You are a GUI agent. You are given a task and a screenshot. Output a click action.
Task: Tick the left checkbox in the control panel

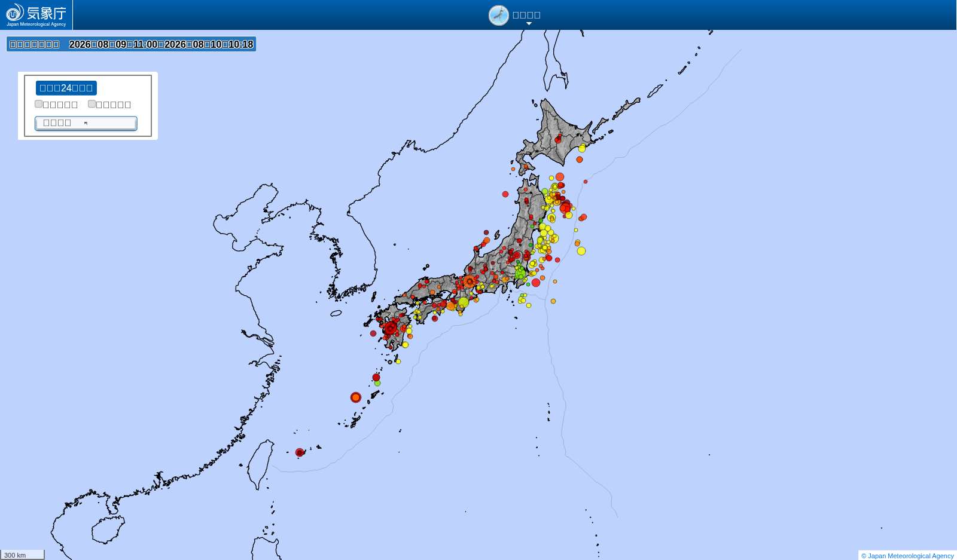pos(39,104)
